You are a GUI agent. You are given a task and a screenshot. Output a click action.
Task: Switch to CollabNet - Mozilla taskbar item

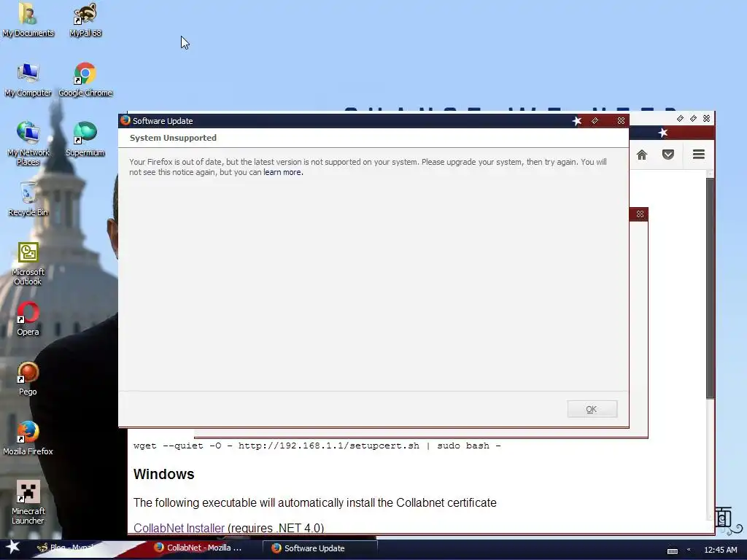click(198, 548)
